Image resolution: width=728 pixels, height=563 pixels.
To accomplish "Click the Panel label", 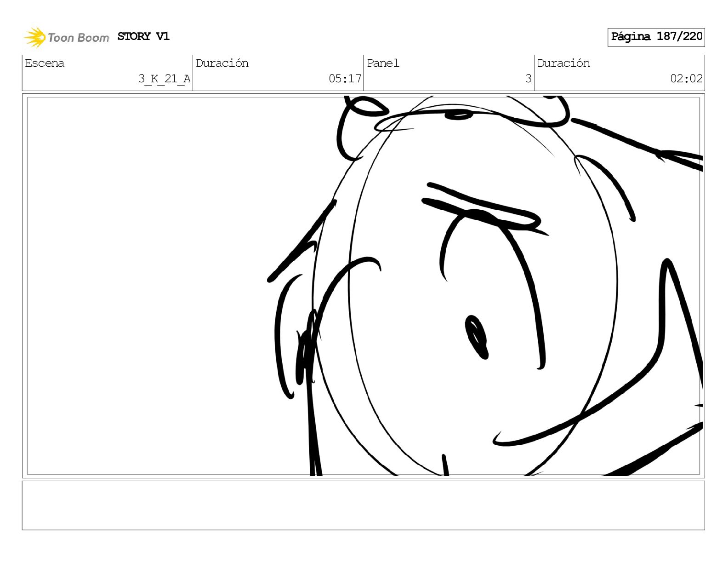I will click(x=383, y=63).
